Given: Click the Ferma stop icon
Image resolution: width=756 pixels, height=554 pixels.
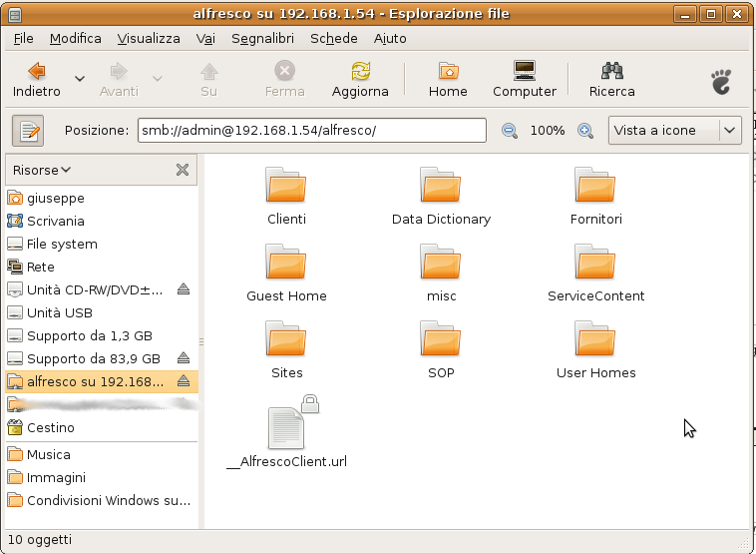Looking at the screenshot, I should click(x=284, y=71).
